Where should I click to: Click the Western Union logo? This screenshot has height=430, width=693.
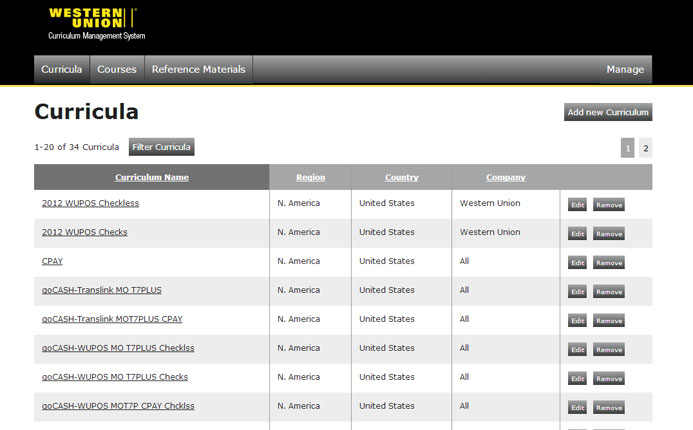[92, 18]
